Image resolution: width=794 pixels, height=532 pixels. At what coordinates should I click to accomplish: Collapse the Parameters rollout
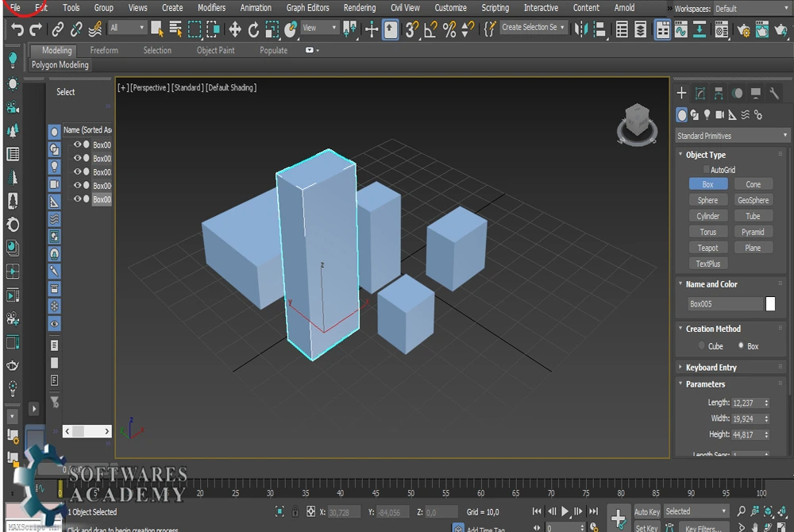705,384
